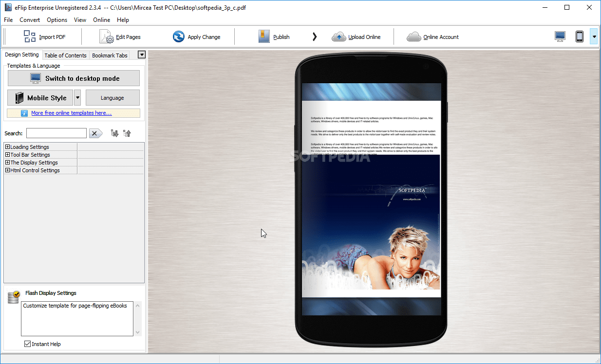Open the File menu
This screenshot has height=364, width=601.
pyautogui.click(x=8, y=20)
